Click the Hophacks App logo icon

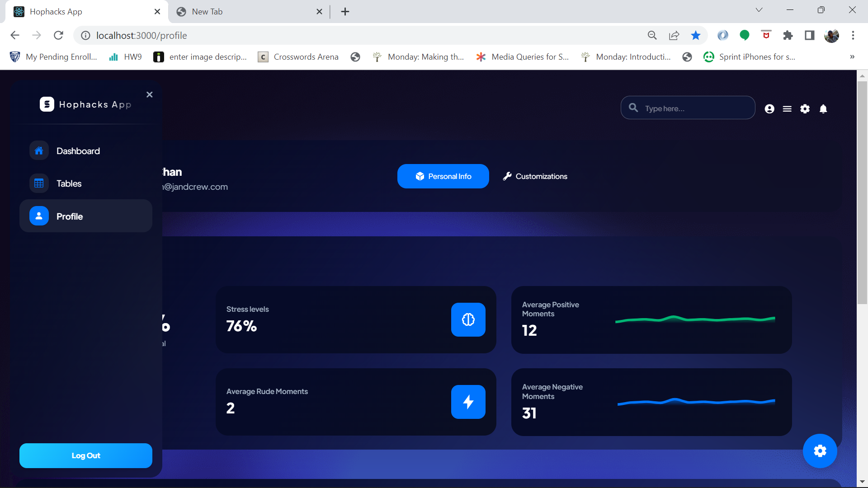tap(47, 104)
